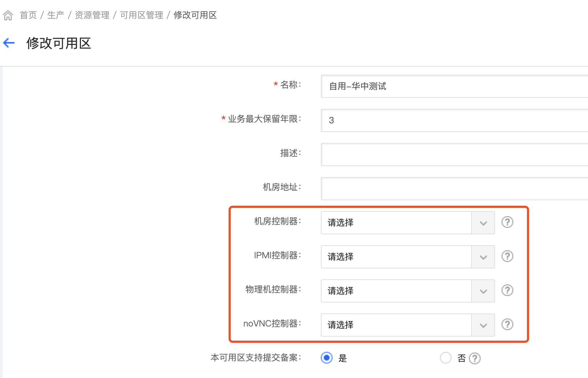Open help icon beside IPMI控制器
Viewport: 588px width, 378px height.
pos(507,256)
